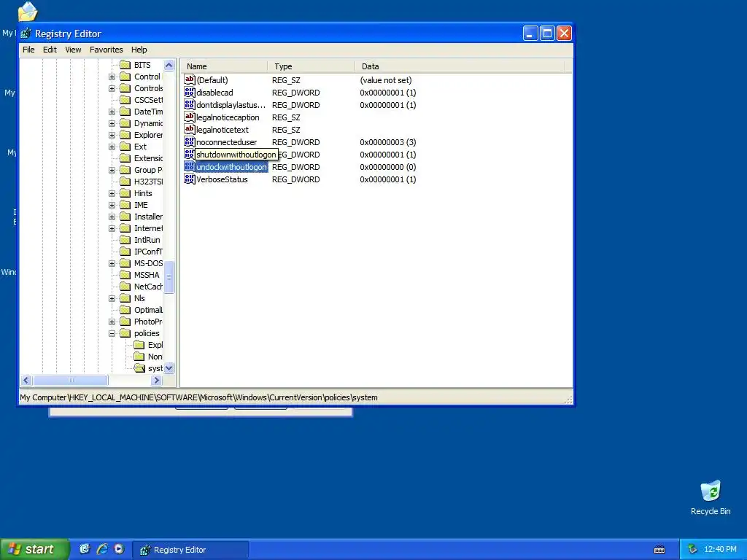Click tree horizontal scrollbar right arrow
The image size is (747, 560).
(156, 380)
